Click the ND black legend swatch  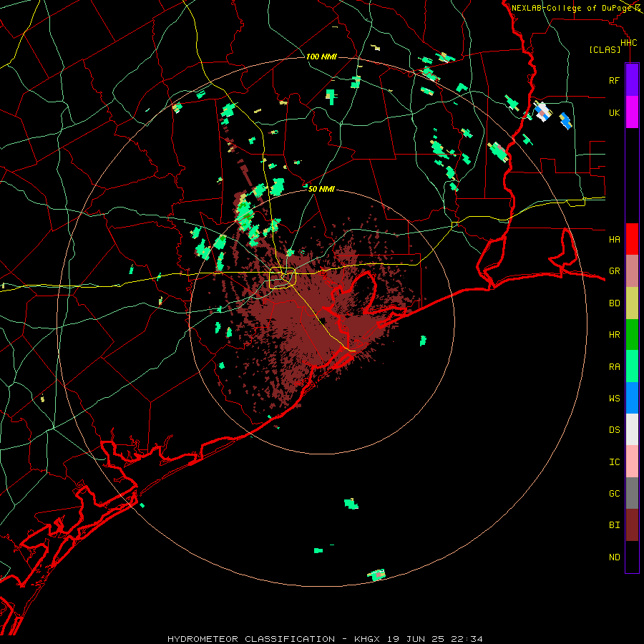tap(632, 557)
